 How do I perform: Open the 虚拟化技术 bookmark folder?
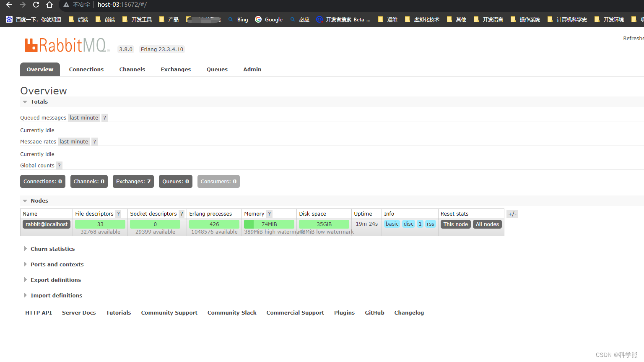point(422,19)
